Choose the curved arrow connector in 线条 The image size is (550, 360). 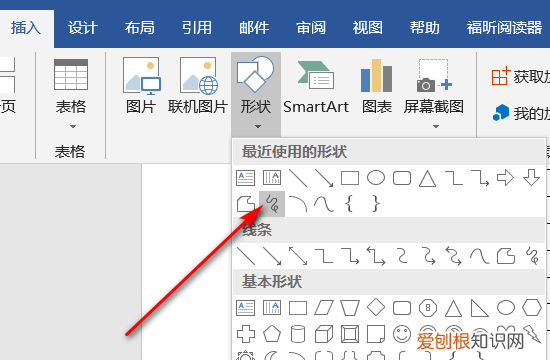[x=429, y=256]
